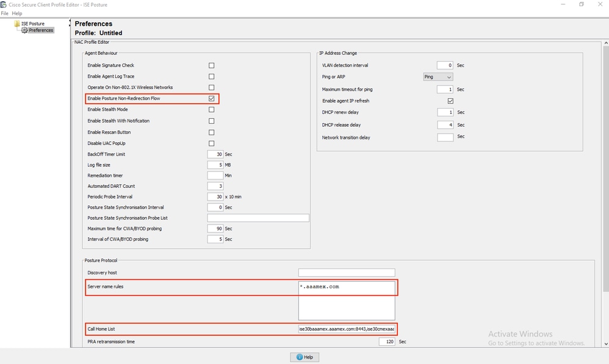This screenshot has height=364, width=609.
Task: Toggle Enable Rescan Button
Action: tap(211, 132)
